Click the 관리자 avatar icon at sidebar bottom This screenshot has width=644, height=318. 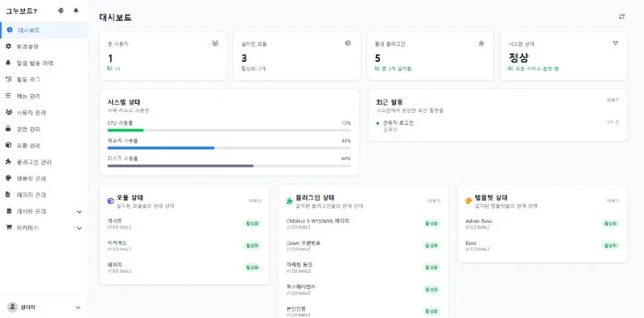[x=13, y=307]
